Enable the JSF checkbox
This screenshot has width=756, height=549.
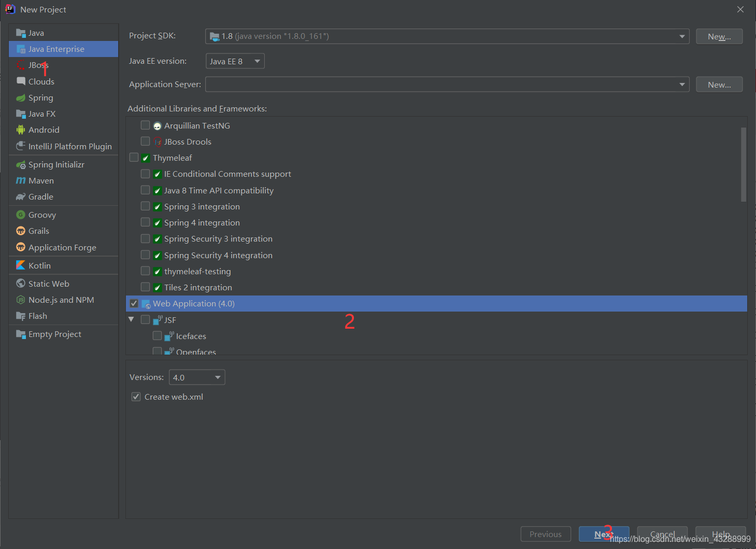click(145, 320)
